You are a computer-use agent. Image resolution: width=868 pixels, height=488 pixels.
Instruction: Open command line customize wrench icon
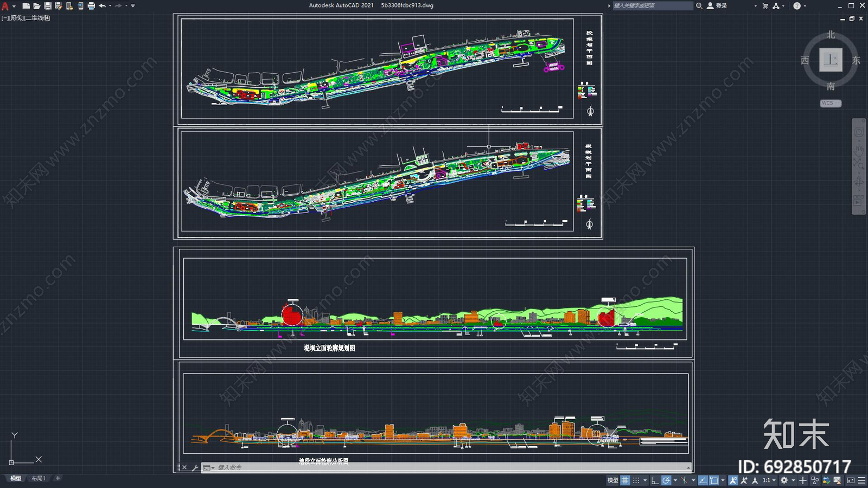pyautogui.click(x=195, y=467)
